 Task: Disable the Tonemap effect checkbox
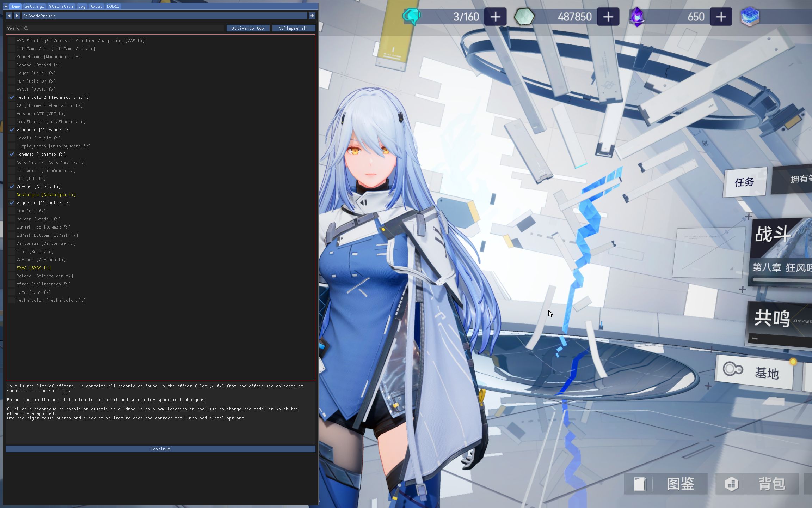(12, 154)
